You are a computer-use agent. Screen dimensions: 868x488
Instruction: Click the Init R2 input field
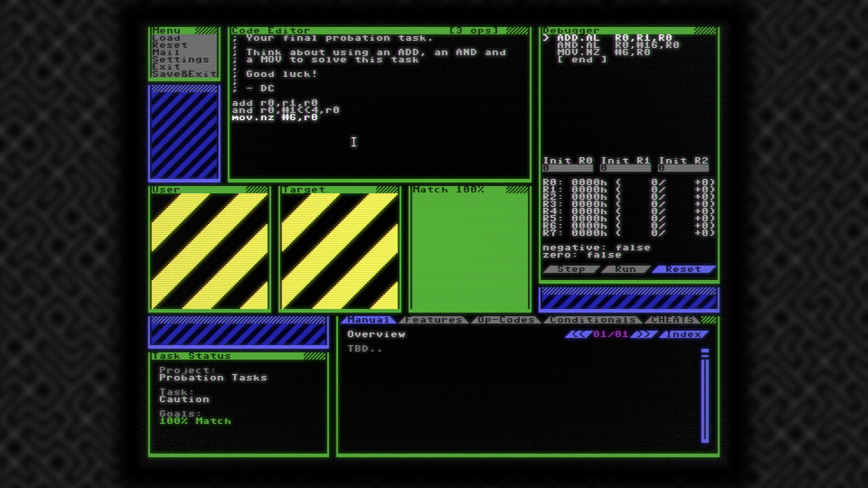point(683,168)
